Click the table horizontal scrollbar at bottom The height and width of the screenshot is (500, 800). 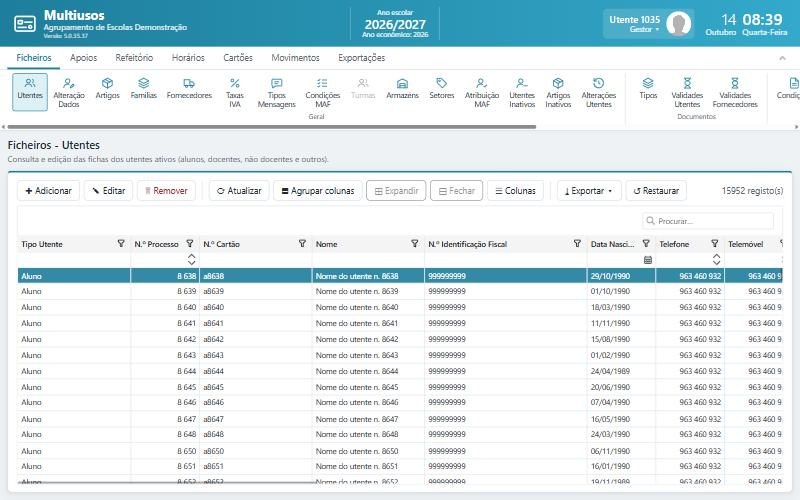point(166,482)
